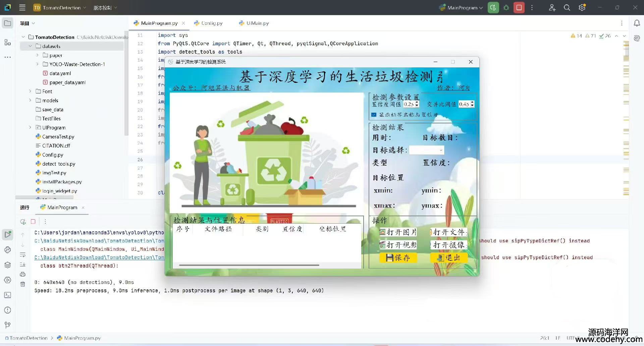Print the console output
Screen dimensions: 644x346
pos(22,274)
